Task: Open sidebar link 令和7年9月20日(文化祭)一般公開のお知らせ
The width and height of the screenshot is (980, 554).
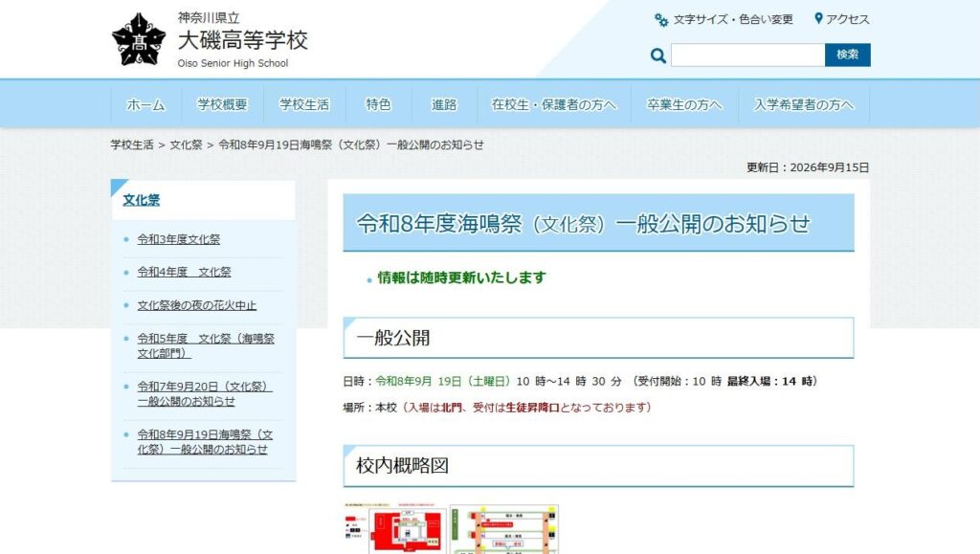Action: click(205, 393)
